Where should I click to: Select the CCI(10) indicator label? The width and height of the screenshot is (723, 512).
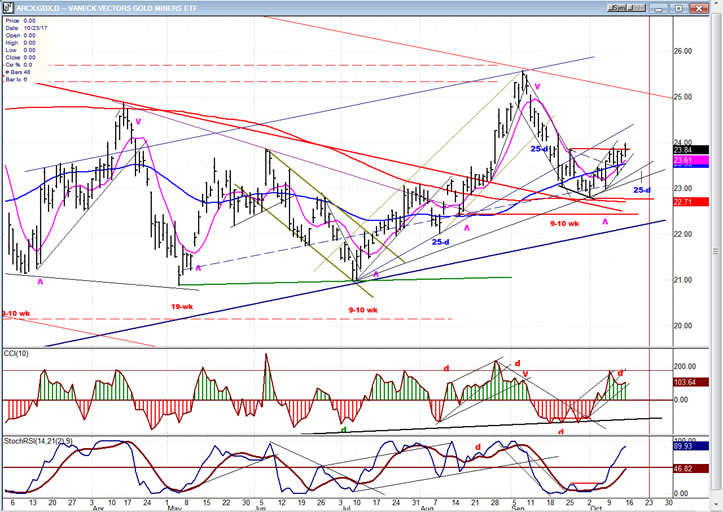[x=20, y=355]
